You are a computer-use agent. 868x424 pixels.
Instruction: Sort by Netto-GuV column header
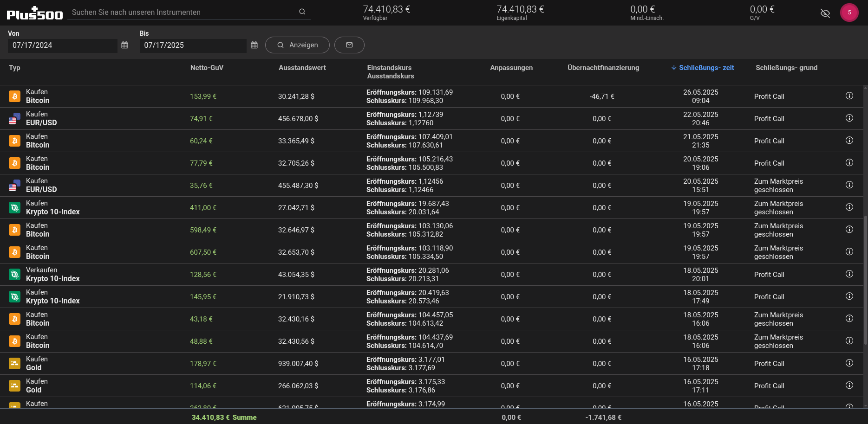[207, 68]
